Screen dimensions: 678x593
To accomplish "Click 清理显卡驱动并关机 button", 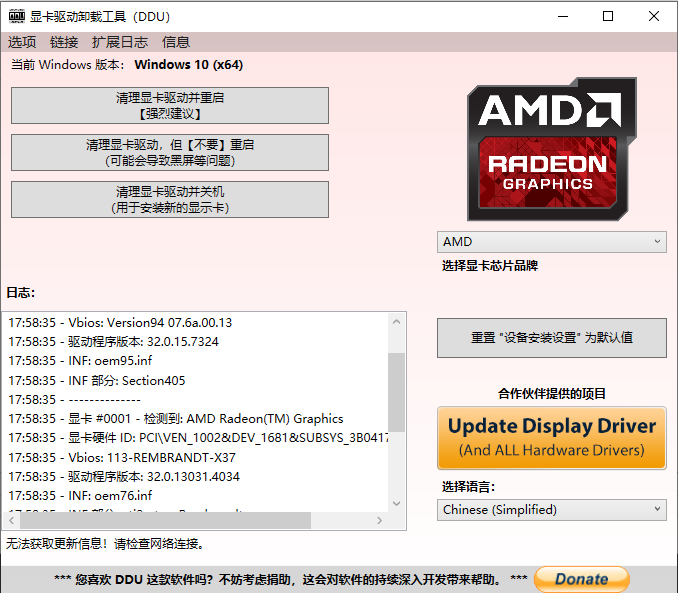I will (170, 199).
